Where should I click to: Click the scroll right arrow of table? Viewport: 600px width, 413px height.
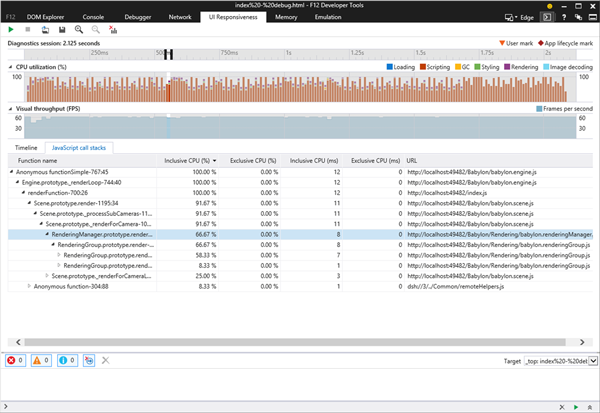point(582,342)
